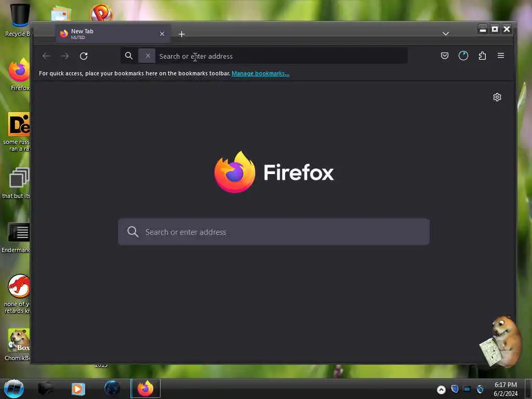The height and width of the screenshot is (399, 532).
Task: Click the Firefox taskbar button
Action: click(x=145, y=389)
